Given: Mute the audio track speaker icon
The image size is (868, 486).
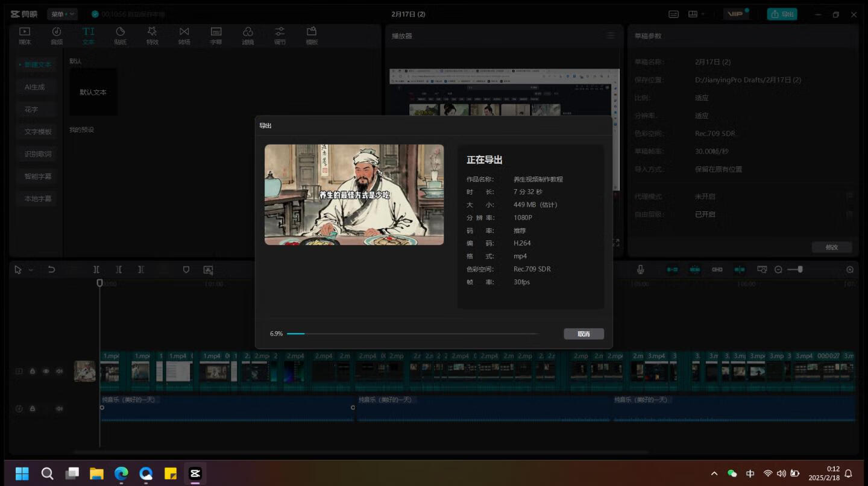Looking at the screenshot, I should point(59,409).
